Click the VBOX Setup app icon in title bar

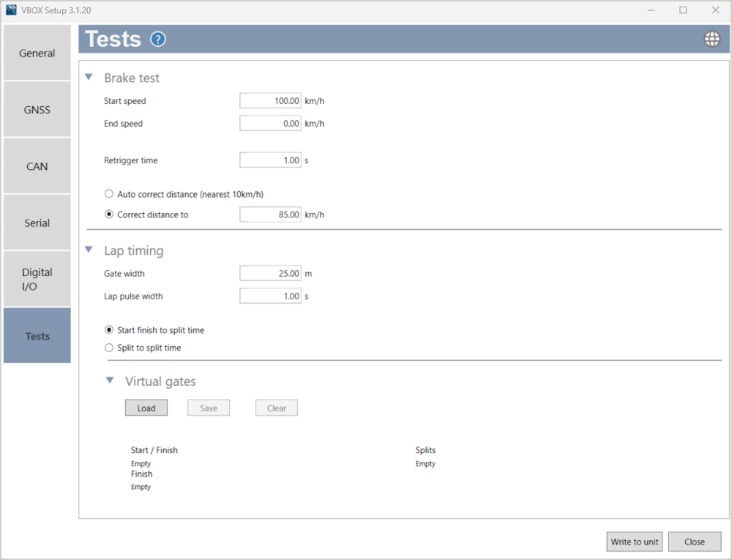coord(11,10)
